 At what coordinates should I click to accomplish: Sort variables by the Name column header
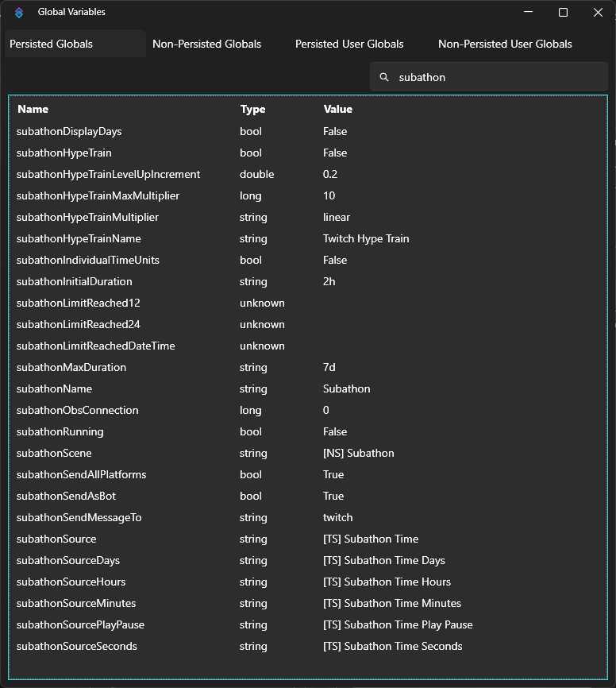point(33,109)
